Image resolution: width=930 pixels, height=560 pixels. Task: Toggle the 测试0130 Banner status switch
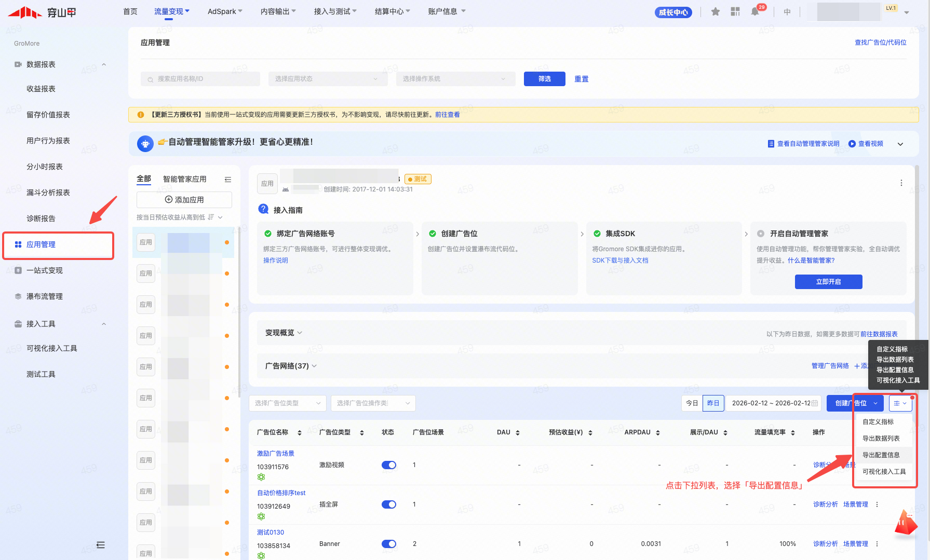388,544
